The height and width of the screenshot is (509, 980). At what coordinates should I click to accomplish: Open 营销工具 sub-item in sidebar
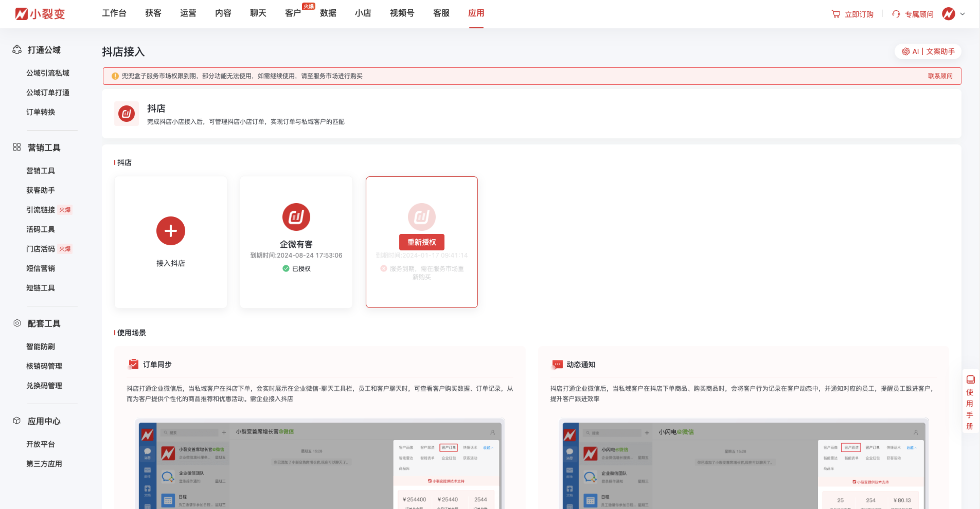point(41,171)
